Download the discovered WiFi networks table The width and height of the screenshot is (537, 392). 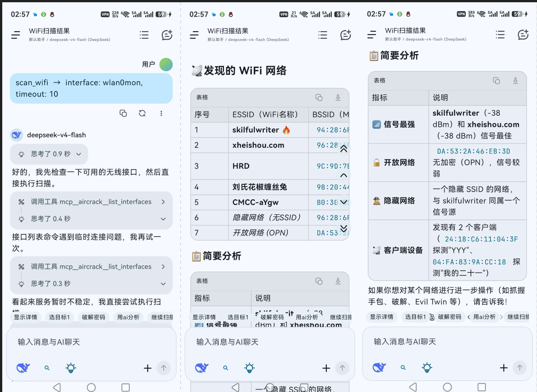(338, 98)
